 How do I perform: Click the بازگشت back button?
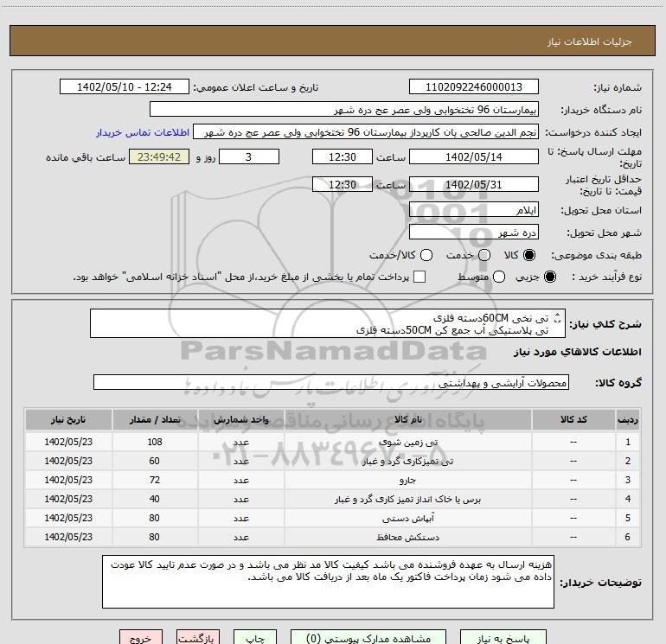tap(198, 638)
